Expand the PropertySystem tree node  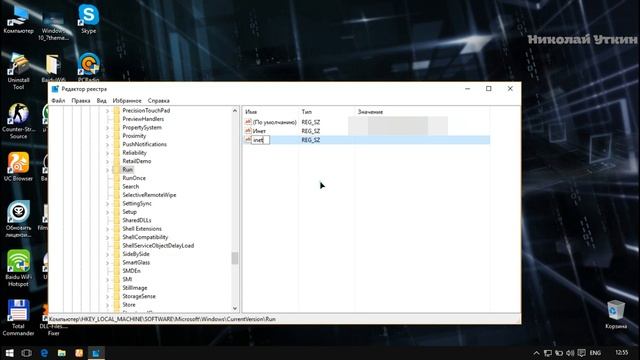pos(107,128)
